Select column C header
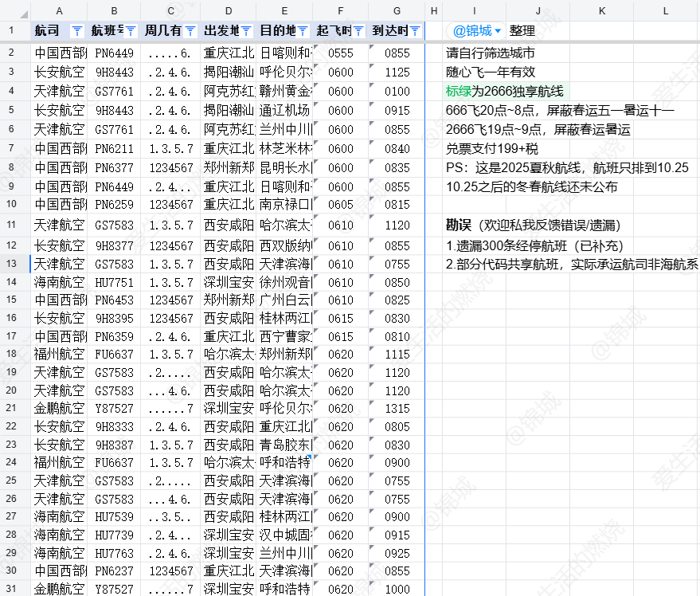The height and width of the screenshot is (596, 700). click(x=170, y=10)
